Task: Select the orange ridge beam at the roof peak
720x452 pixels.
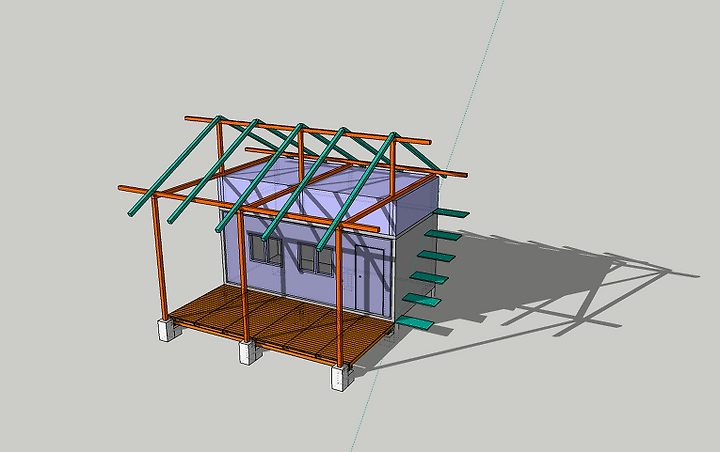Action: point(308,130)
